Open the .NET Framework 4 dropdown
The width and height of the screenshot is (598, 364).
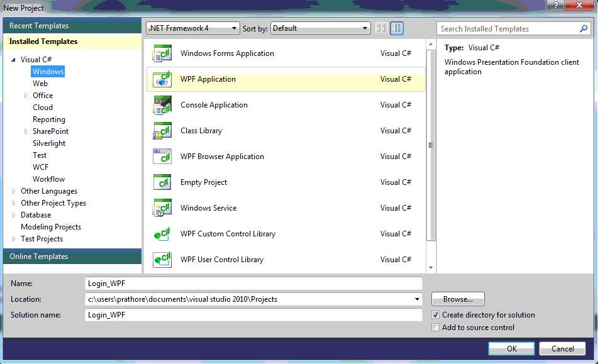coord(235,28)
